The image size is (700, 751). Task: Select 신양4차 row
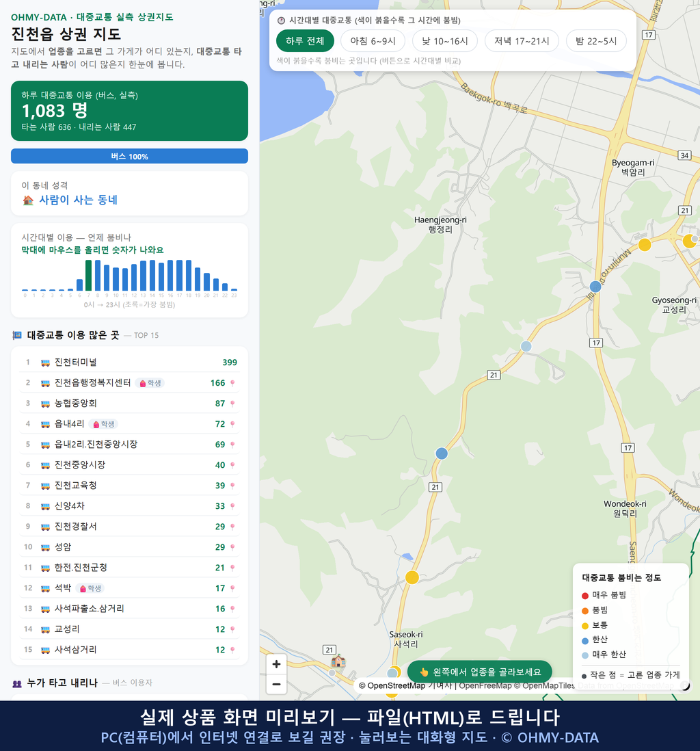tap(129, 506)
